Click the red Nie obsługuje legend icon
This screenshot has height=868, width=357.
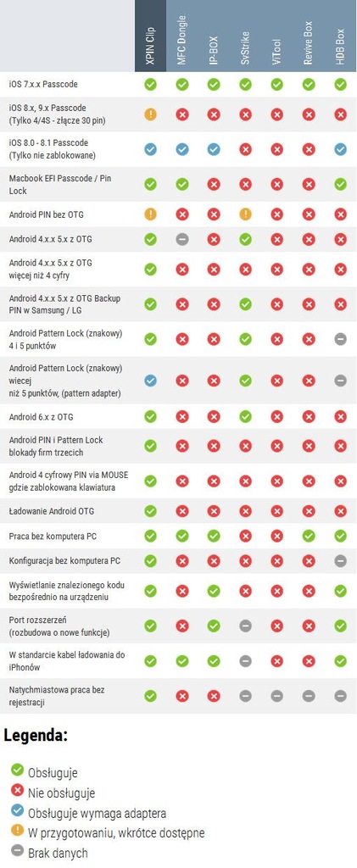[x=18, y=790]
